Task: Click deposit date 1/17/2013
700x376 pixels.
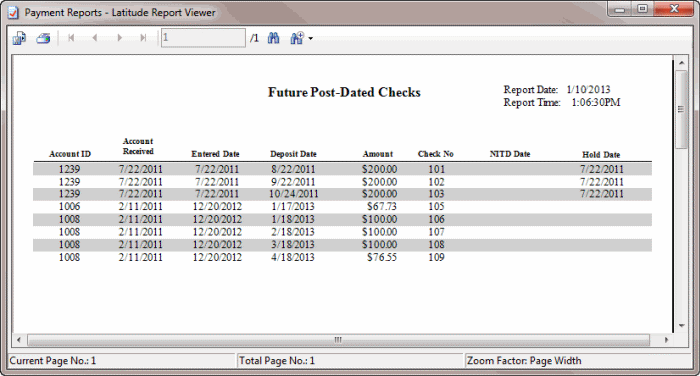Action: tap(293, 206)
